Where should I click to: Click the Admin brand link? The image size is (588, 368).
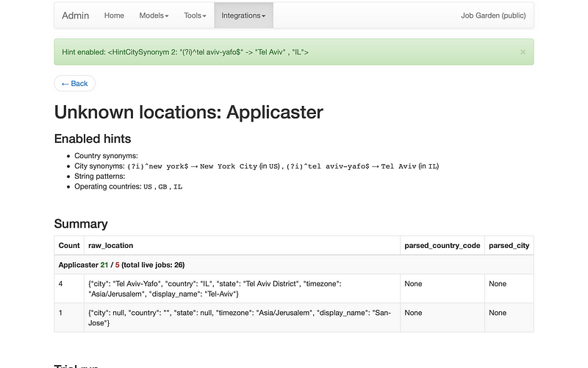pyautogui.click(x=76, y=15)
